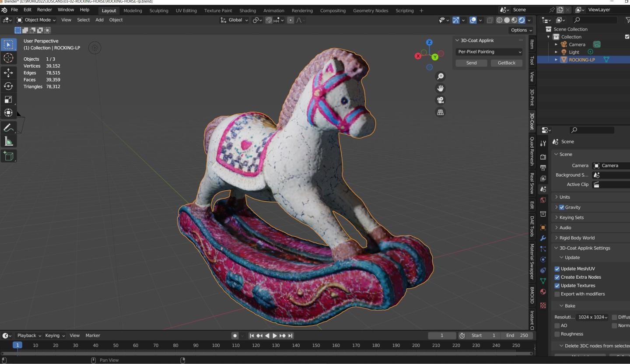Open Global transform orientation dropdown
The width and height of the screenshot is (630, 364).
(235, 20)
